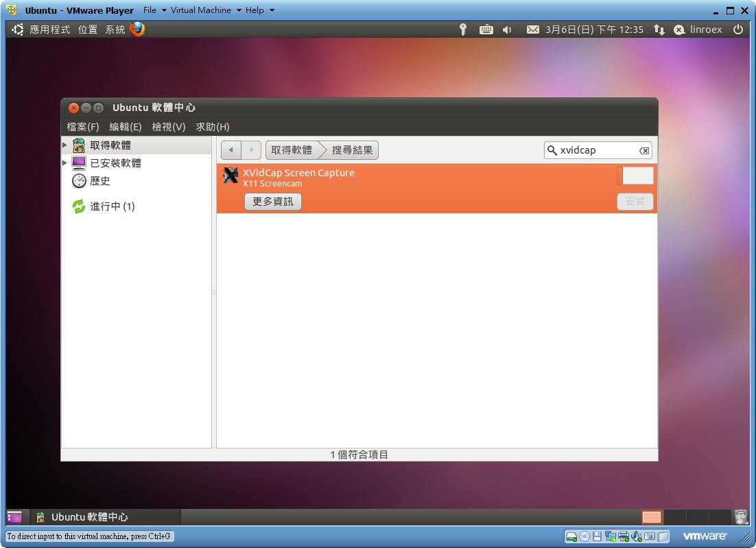Viewport: 756px width, 548px height.
Task: Open the keyboard input method indicator
Action: [x=486, y=29]
